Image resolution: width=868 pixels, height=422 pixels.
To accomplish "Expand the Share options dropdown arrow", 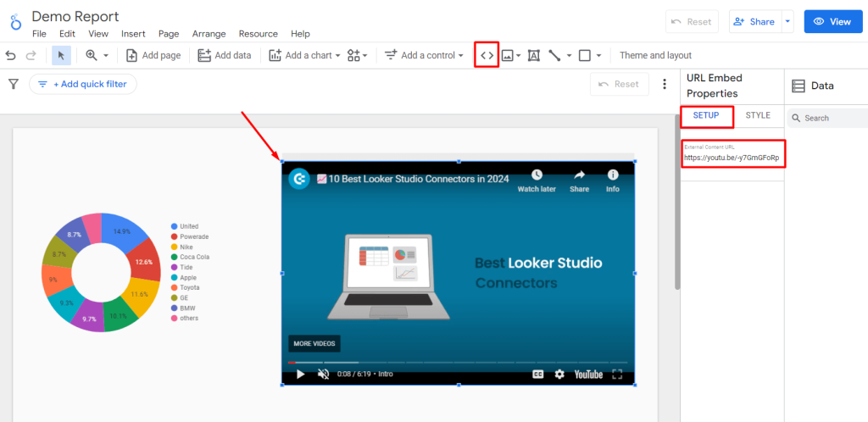I will pos(787,21).
